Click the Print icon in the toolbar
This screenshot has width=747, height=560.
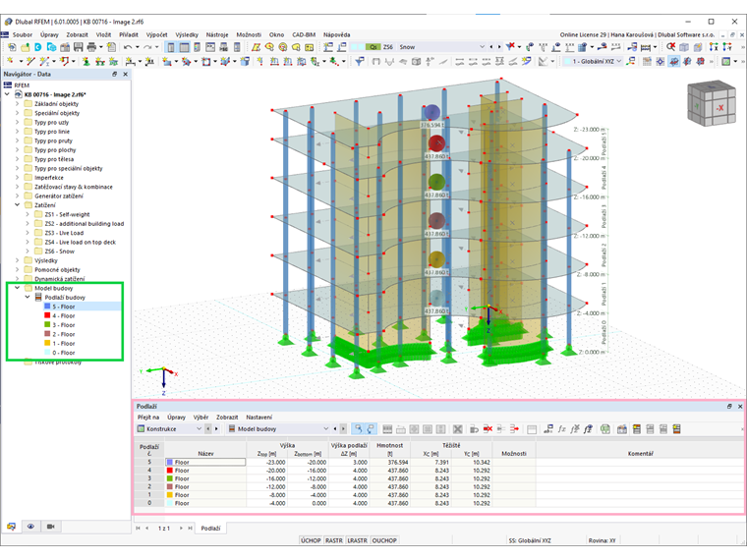click(x=91, y=47)
